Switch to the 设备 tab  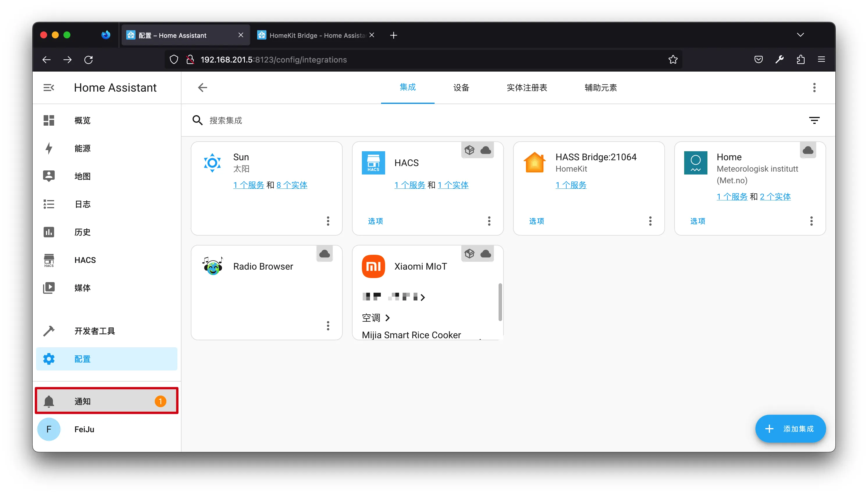click(x=461, y=88)
